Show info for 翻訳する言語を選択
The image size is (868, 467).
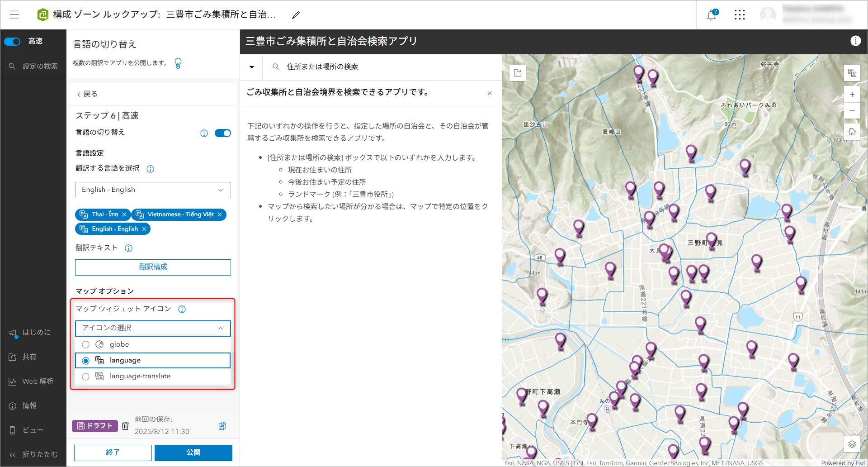151,169
